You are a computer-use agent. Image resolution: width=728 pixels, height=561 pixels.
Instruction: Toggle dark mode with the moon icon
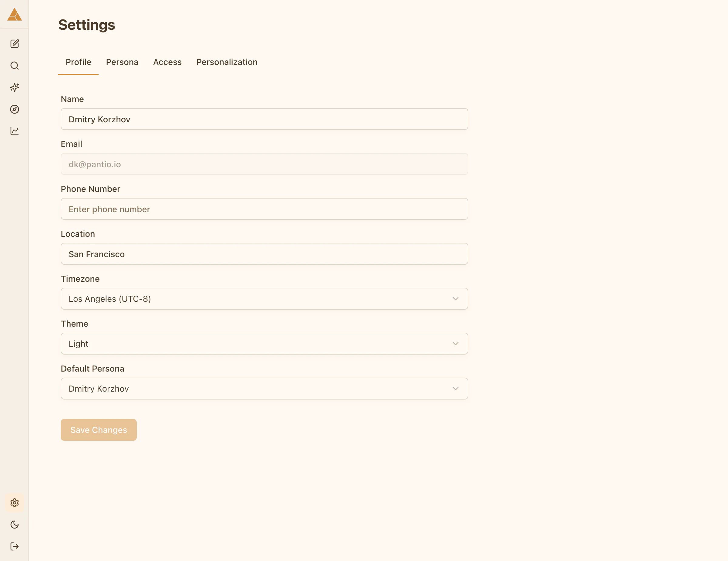click(x=15, y=525)
